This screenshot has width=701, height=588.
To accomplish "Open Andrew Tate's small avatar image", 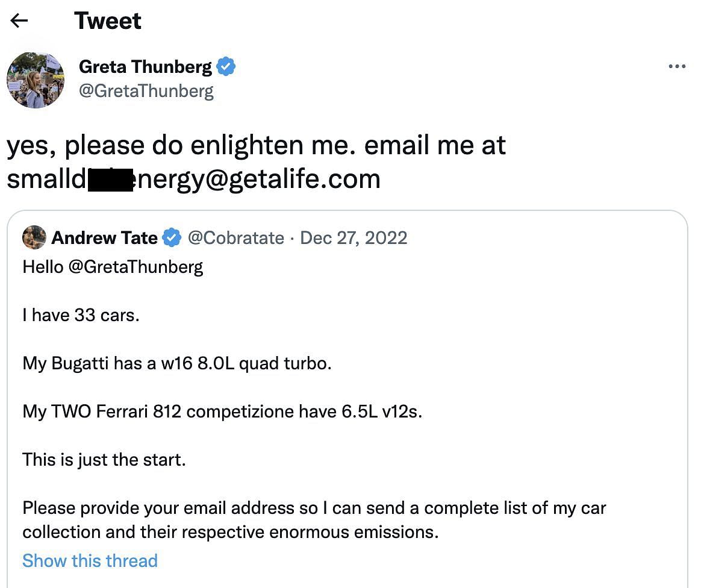I will pos(34,237).
